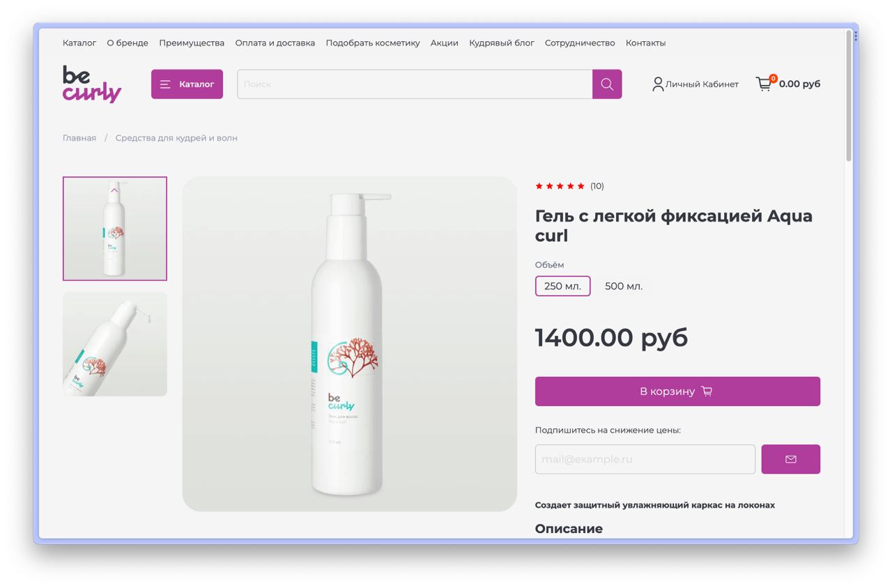The image size is (892, 588).
Task: Click the user profile icon
Action: [658, 84]
